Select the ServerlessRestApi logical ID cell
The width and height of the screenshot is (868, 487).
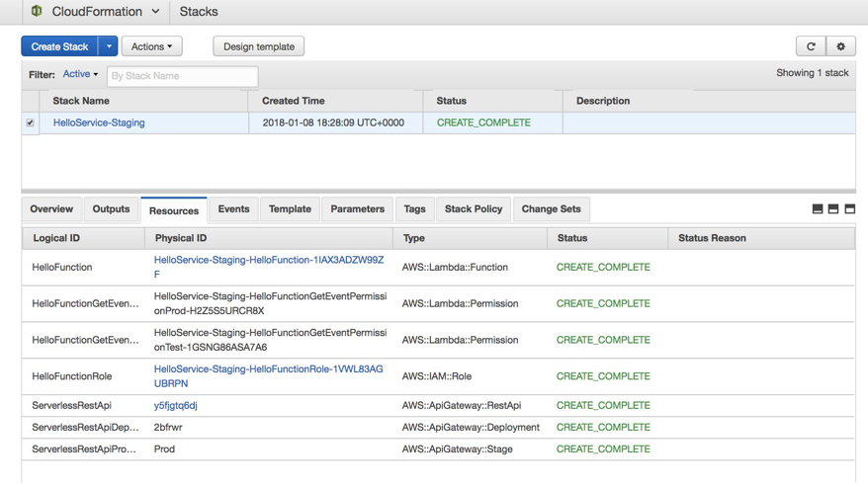pos(71,406)
